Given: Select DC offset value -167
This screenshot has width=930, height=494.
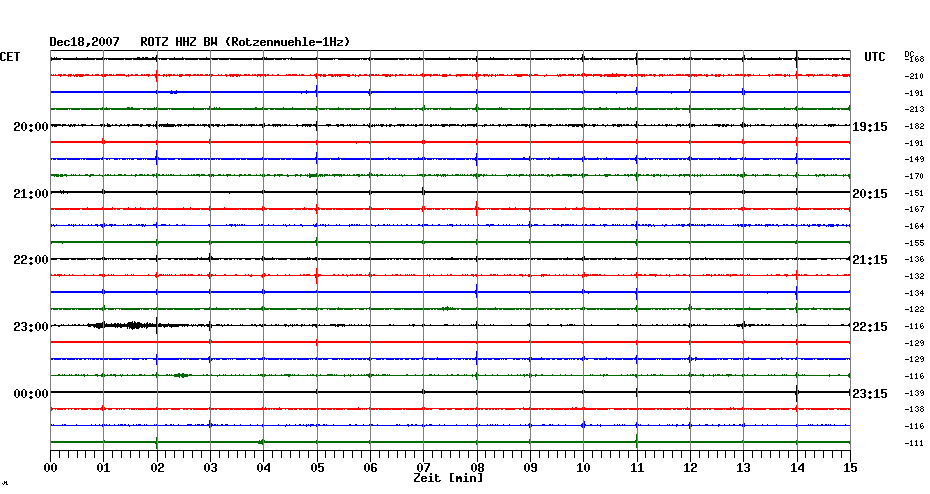Looking at the screenshot, I should pos(914,209).
